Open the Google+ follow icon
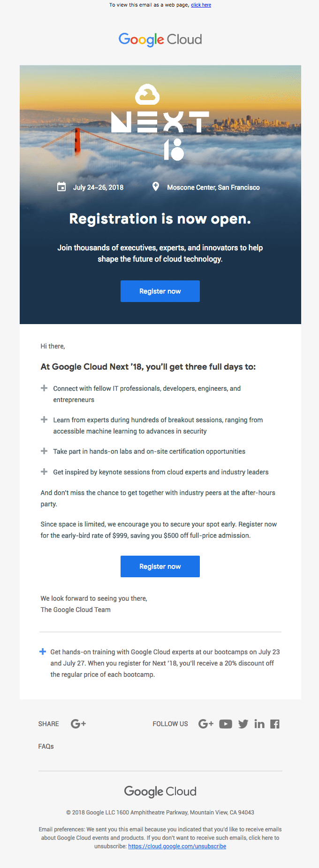This screenshot has width=319, height=868. tap(206, 724)
